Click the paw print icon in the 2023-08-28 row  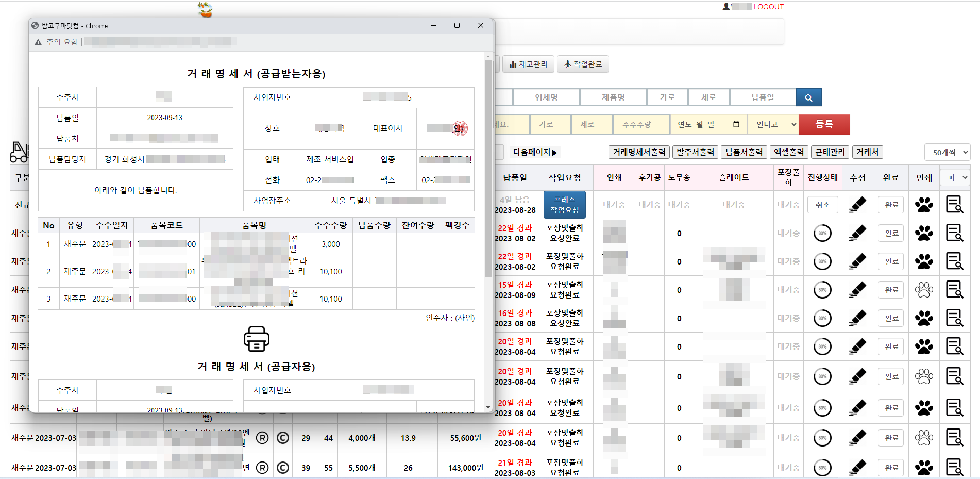[x=924, y=205]
